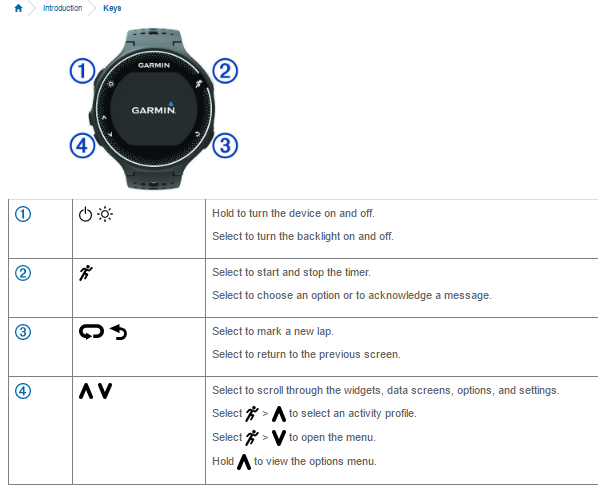
Task: Click the home icon in breadcrumb
Action: (x=18, y=8)
